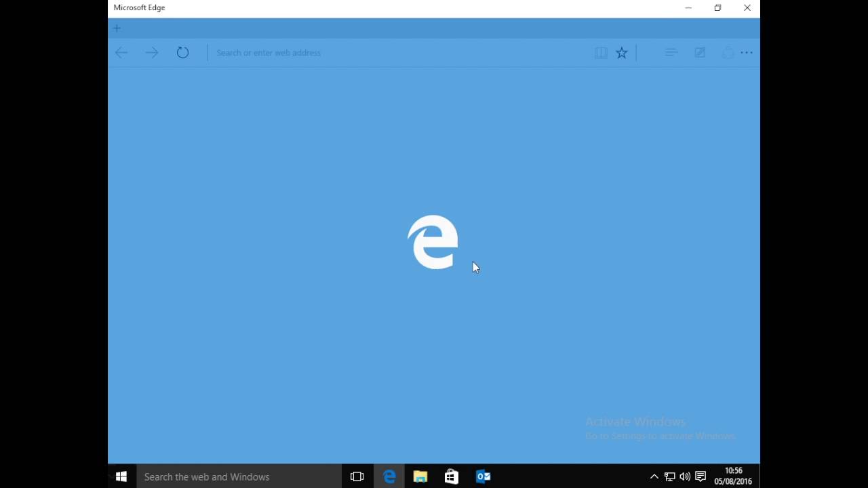868x488 pixels.
Task: Minimize the Microsoft Edge window
Action: (x=688, y=8)
